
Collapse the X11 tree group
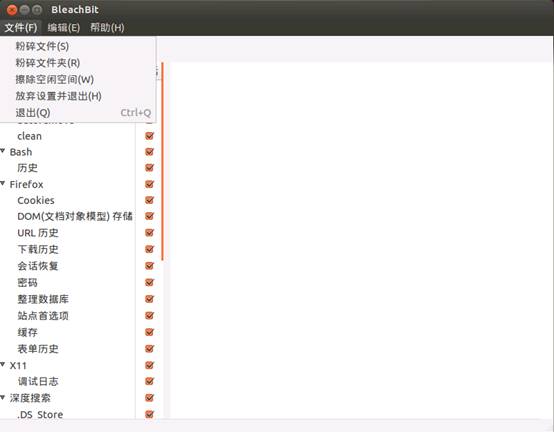[x=3, y=364]
